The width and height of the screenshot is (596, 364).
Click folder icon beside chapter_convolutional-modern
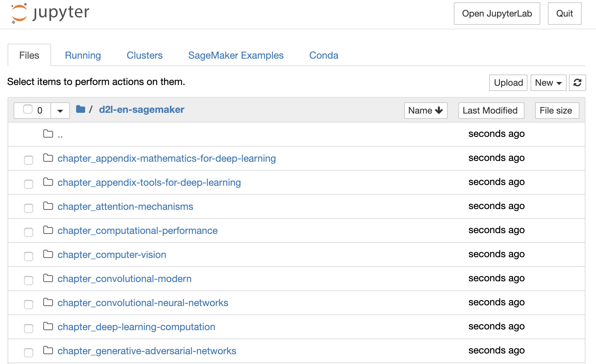pos(48,278)
